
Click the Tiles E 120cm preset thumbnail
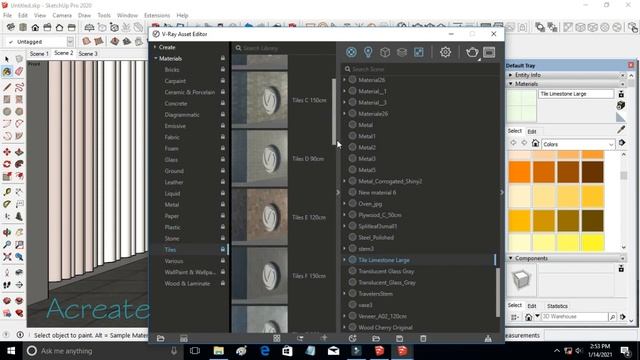pyautogui.click(x=260, y=217)
